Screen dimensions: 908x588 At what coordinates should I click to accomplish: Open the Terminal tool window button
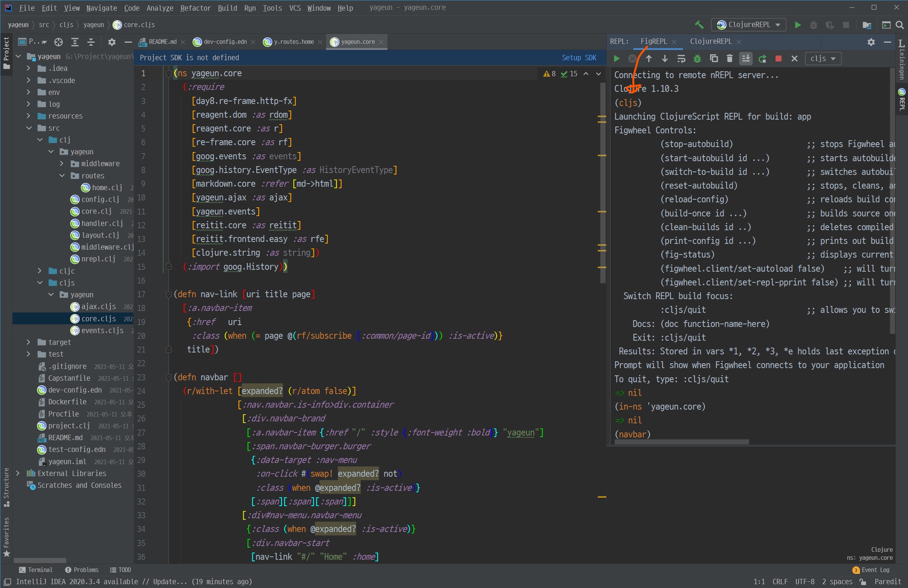[36, 570]
